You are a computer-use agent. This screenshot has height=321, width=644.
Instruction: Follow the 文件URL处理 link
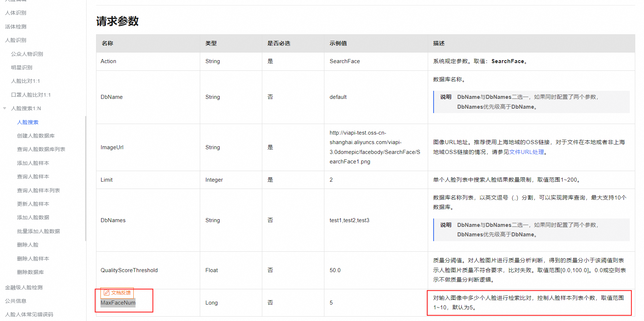pyautogui.click(x=527, y=152)
